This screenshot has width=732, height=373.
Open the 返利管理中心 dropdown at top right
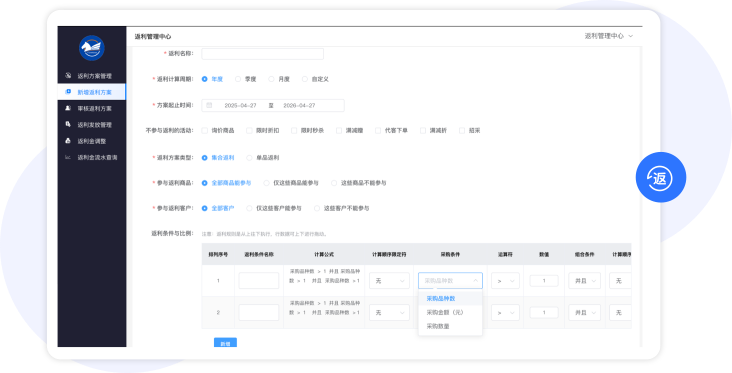click(x=609, y=36)
